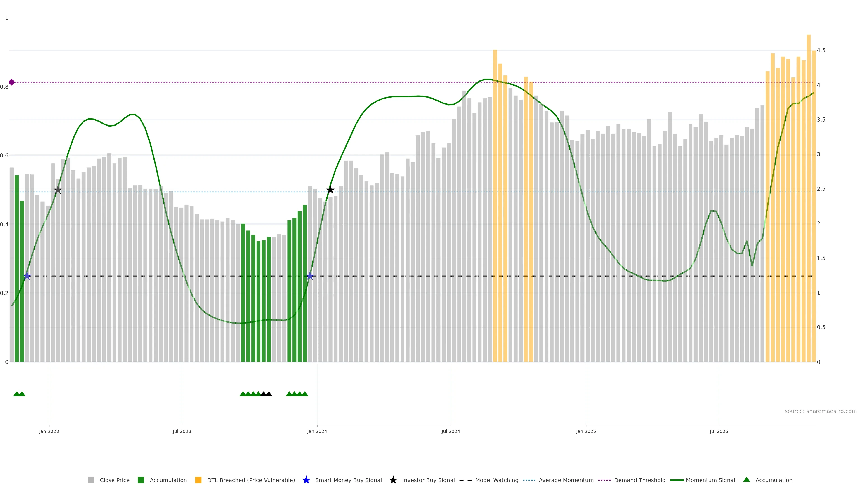This screenshot has height=488, width=868.
Task: Toggle the Momentum Signal legend entry
Action: coord(710,480)
